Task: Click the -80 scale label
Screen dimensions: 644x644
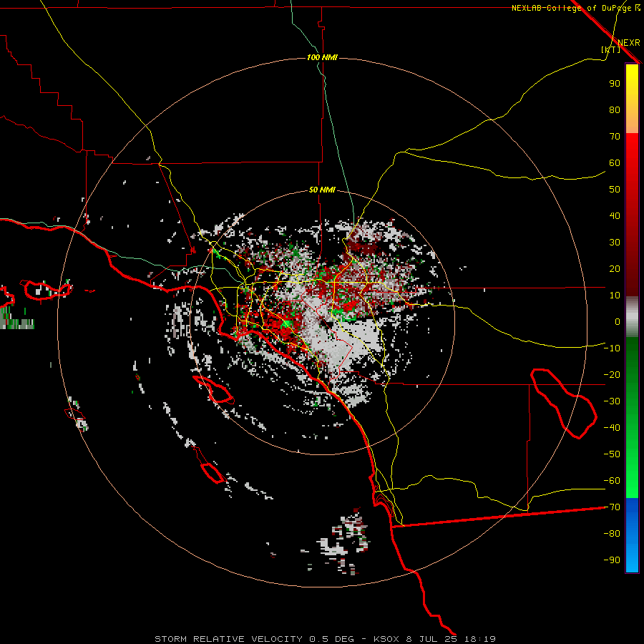Action: pyautogui.click(x=612, y=534)
